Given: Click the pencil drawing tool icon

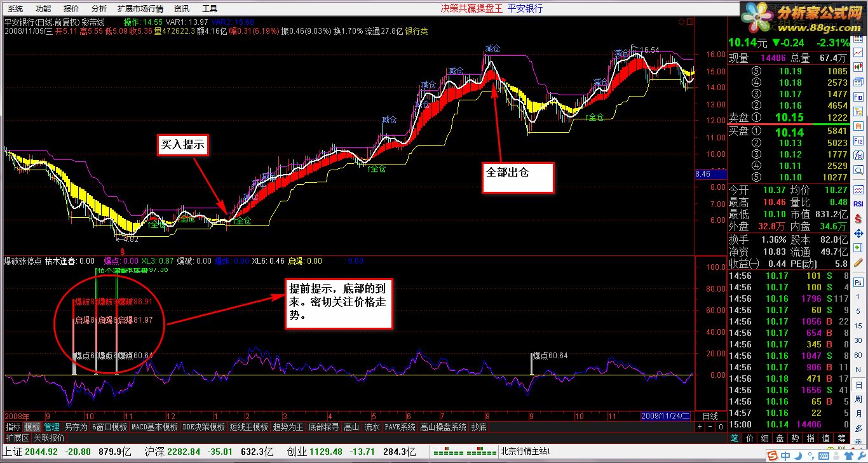Looking at the screenshot, I should coord(858,263).
